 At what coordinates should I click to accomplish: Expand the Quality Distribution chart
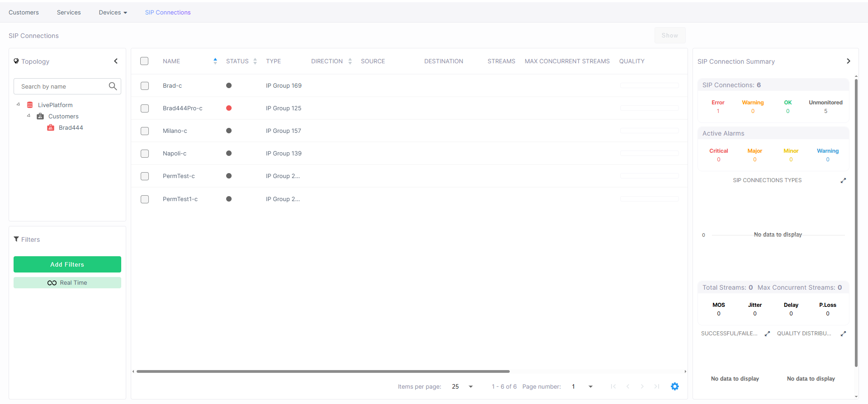[843, 334]
